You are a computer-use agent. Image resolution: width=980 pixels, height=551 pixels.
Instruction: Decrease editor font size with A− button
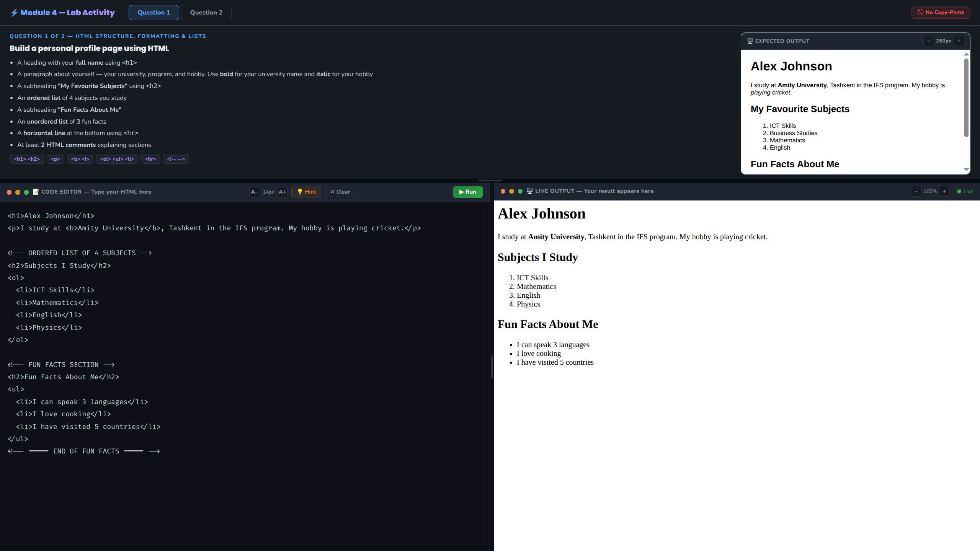pos(254,192)
